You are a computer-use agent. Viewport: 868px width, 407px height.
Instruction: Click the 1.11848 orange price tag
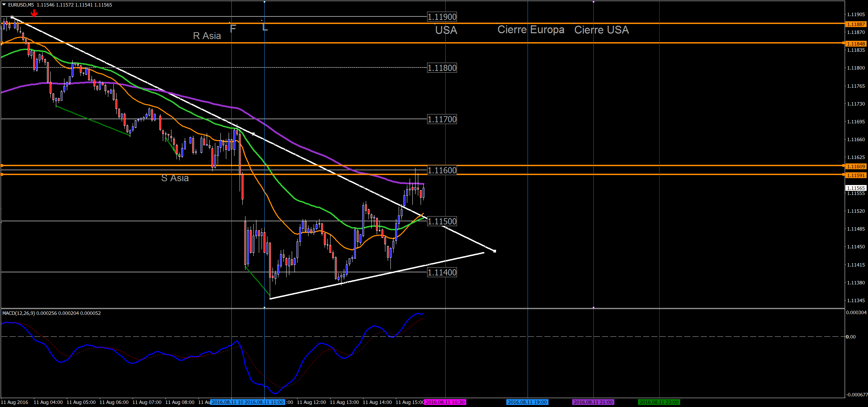856,44
